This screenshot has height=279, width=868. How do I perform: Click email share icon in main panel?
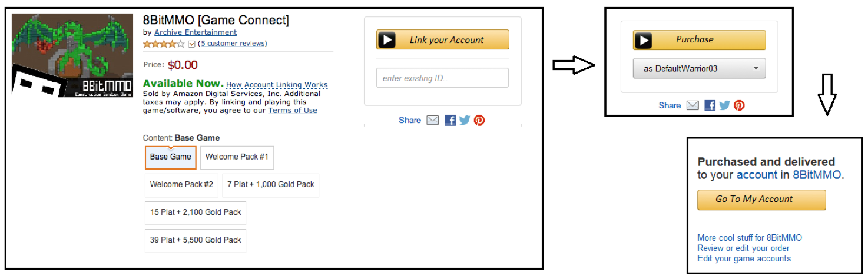tap(433, 120)
